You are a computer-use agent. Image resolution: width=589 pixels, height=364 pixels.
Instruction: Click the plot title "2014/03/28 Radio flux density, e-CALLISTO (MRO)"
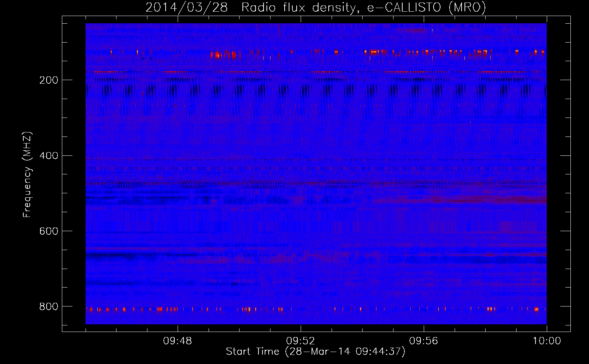click(x=316, y=7)
